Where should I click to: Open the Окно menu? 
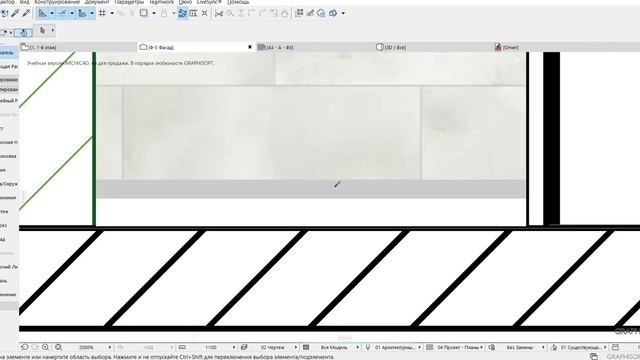(x=185, y=2)
